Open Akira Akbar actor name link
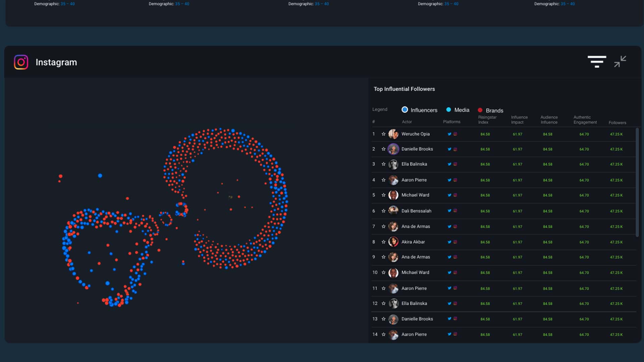 coord(413,242)
